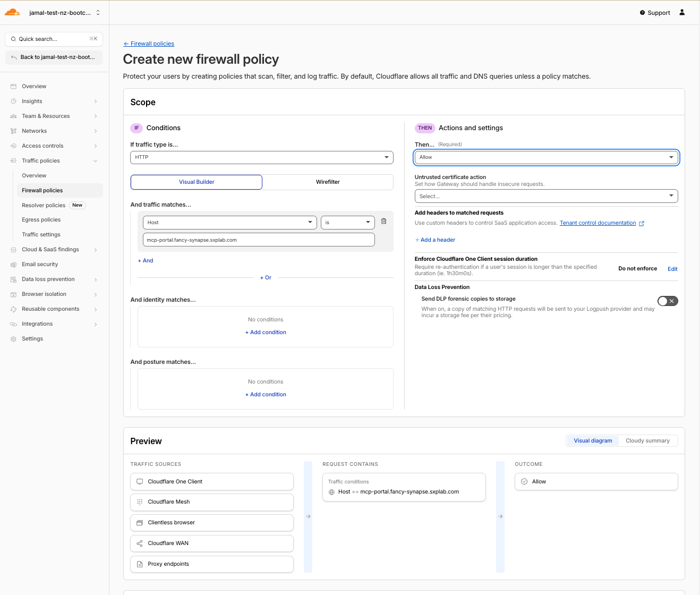Expand the Networks sidebar section
Screen dimensions: 700x595
pos(96,131)
